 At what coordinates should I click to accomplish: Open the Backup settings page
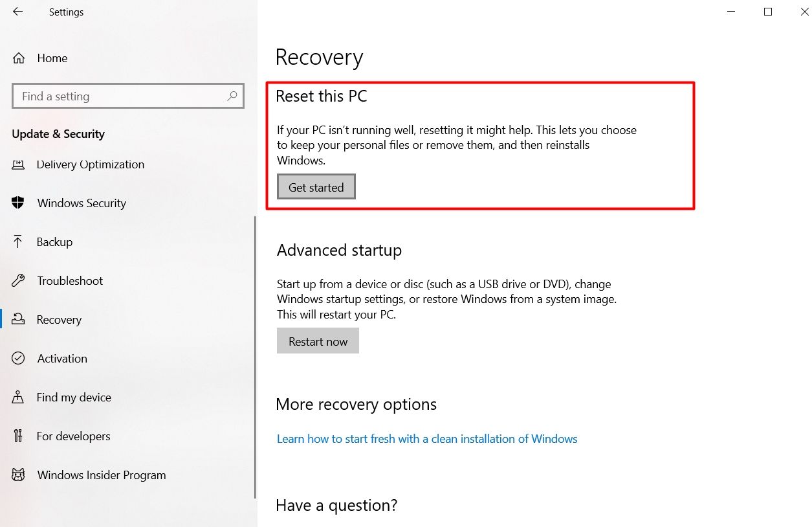point(54,242)
